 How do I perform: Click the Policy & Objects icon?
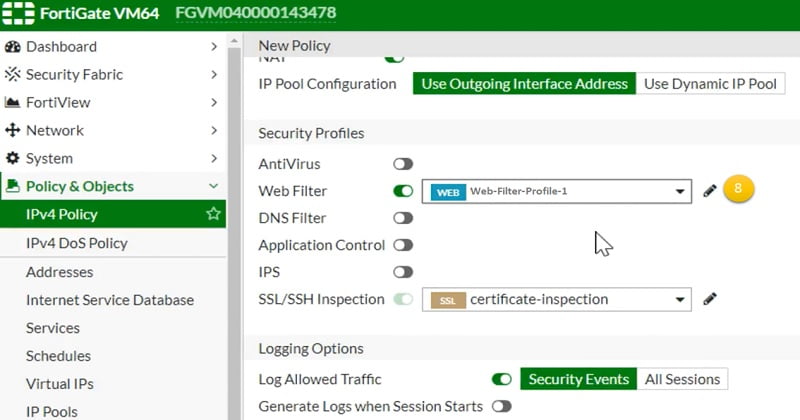pyautogui.click(x=13, y=186)
